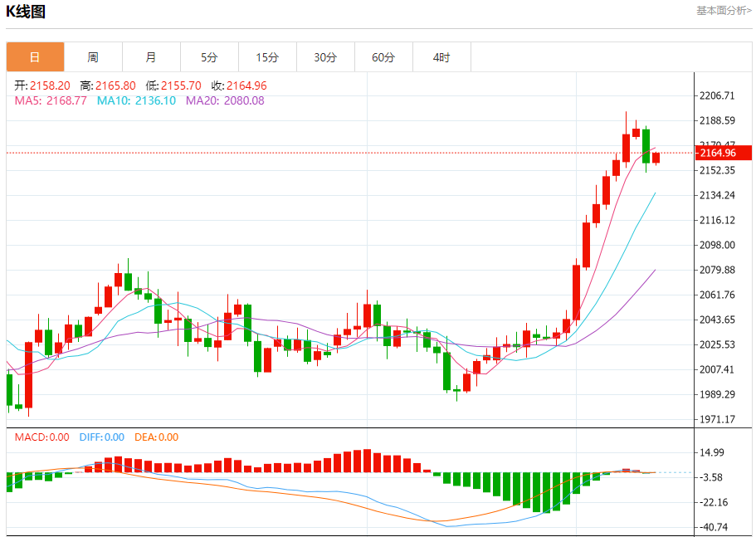This screenshot has height=537, width=756.
Task: Click the 2098.00 price axis label
Action: (x=718, y=245)
